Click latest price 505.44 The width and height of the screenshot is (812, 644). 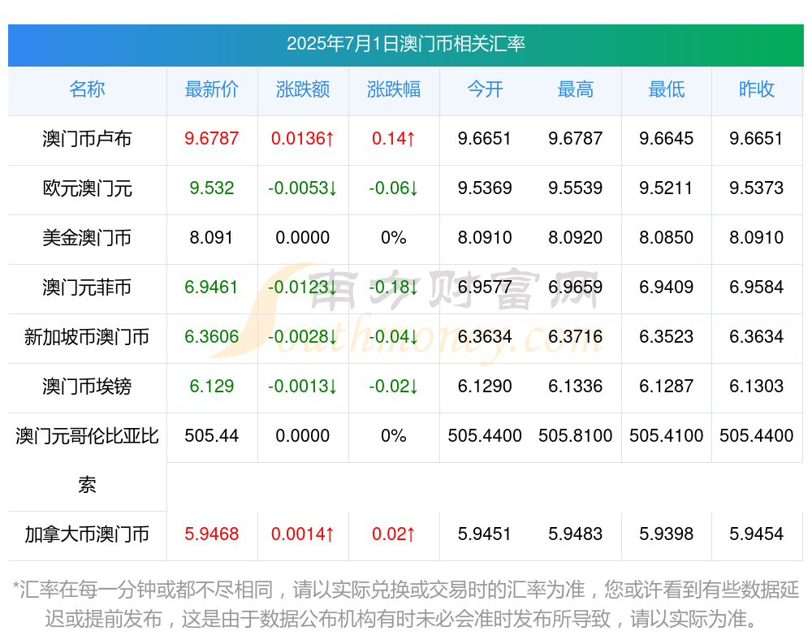pos(212,435)
